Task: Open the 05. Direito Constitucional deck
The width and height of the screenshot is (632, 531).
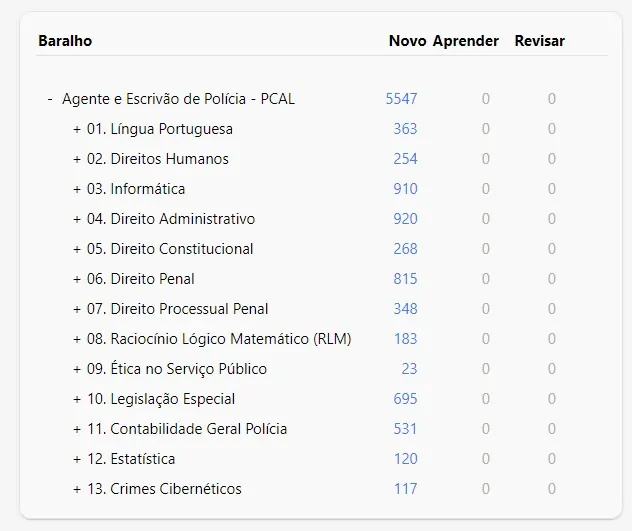Action: point(170,249)
